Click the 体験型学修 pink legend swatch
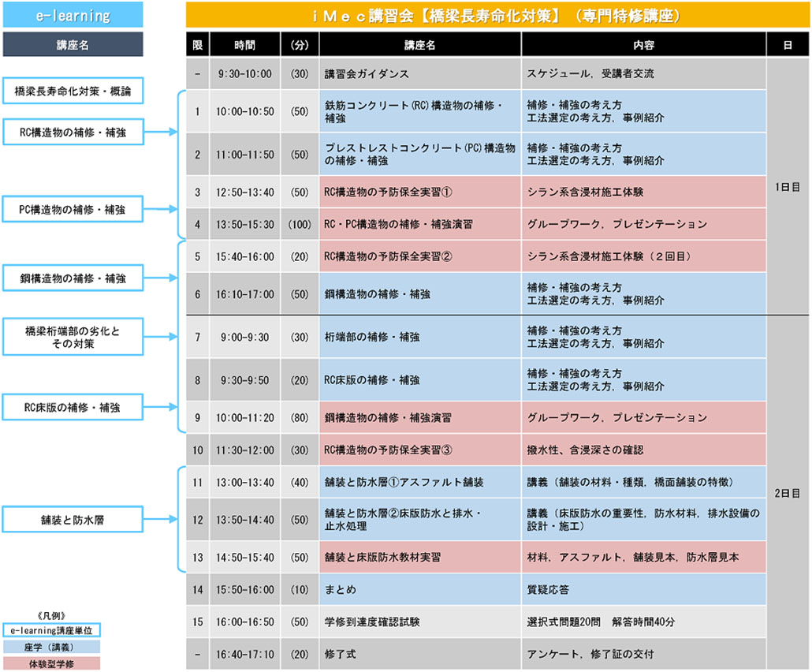The image size is (812, 672). click(51, 663)
